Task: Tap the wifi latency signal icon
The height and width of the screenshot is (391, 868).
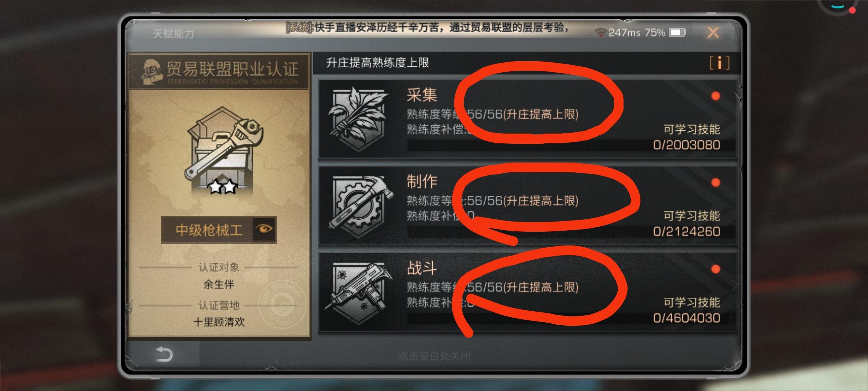Action: coord(601,33)
